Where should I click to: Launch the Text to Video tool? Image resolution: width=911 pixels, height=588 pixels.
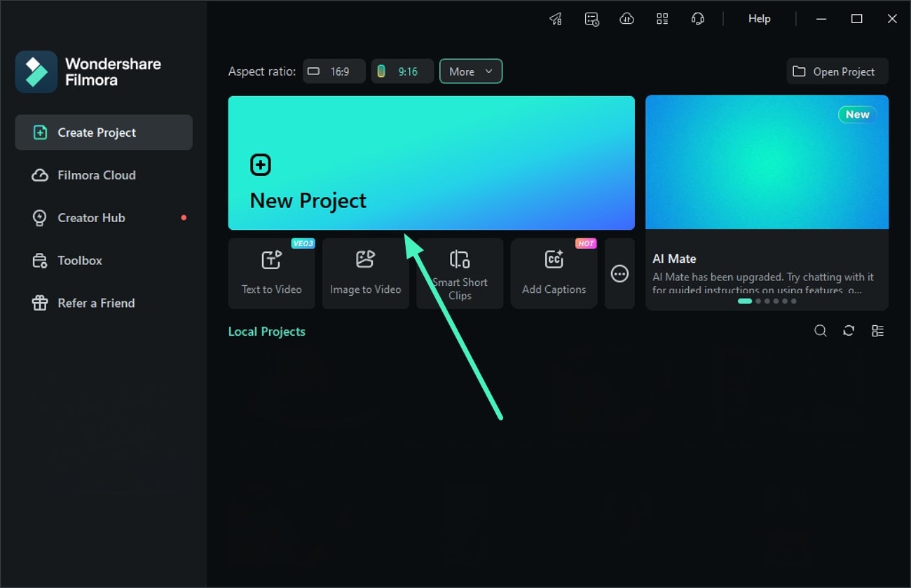272,273
